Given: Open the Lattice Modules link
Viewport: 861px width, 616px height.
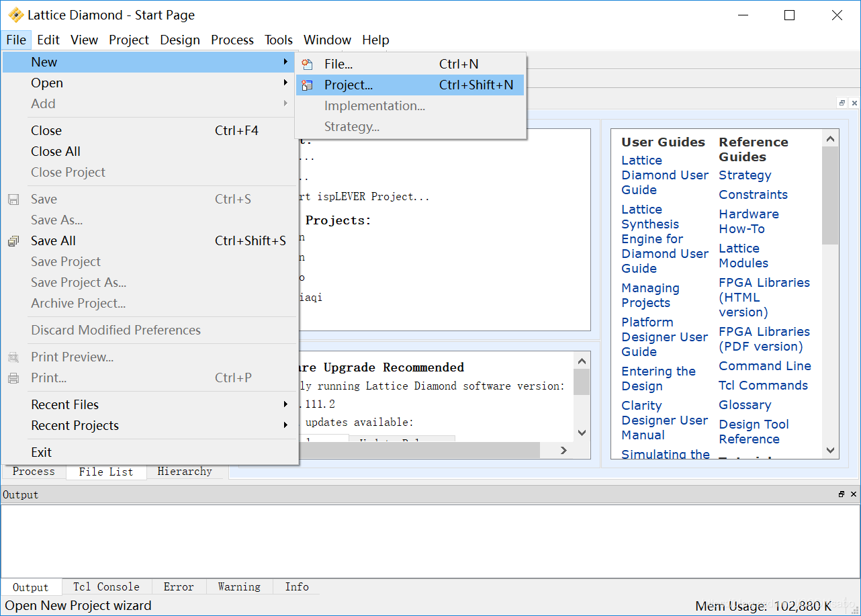Looking at the screenshot, I should pos(743,256).
